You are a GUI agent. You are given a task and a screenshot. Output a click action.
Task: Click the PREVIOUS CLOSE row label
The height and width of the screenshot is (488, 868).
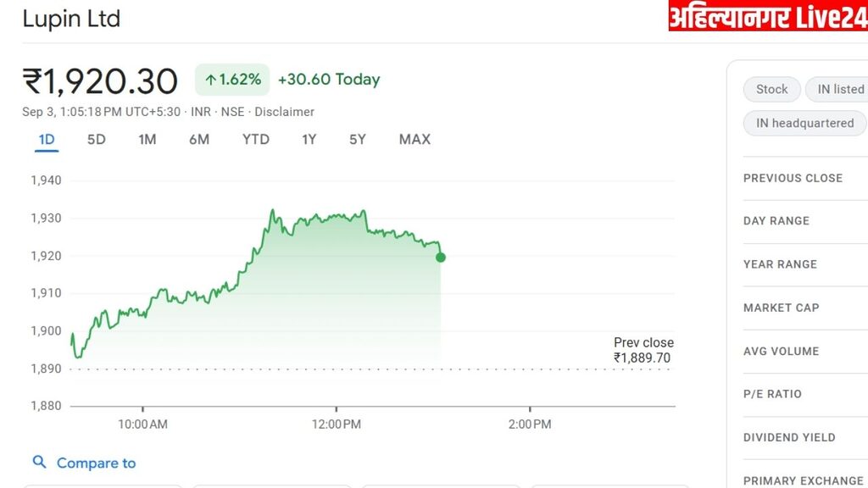(x=793, y=178)
